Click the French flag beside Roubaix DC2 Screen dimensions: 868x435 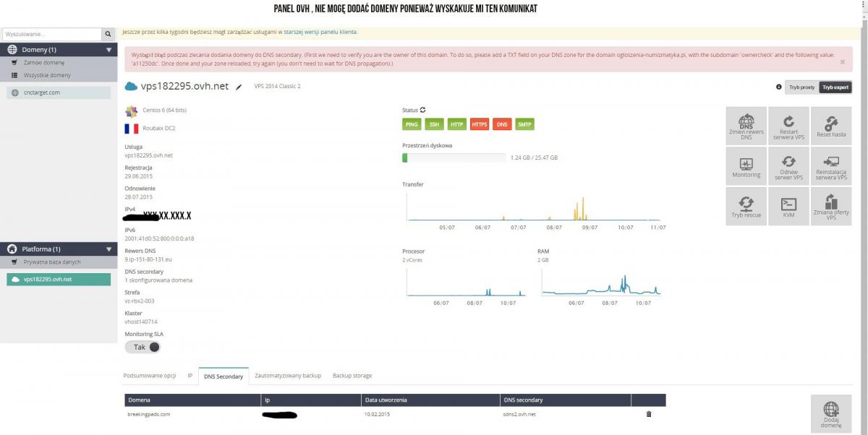(131, 128)
